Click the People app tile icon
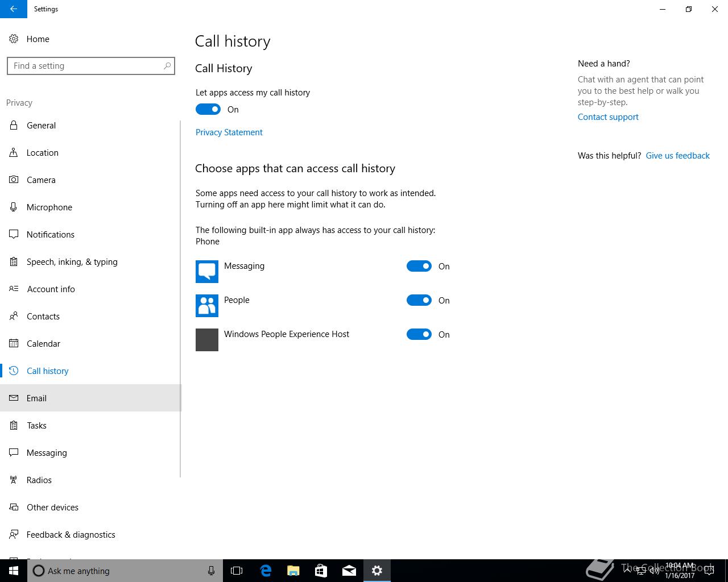The image size is (728, 582). tap(207, 306)
